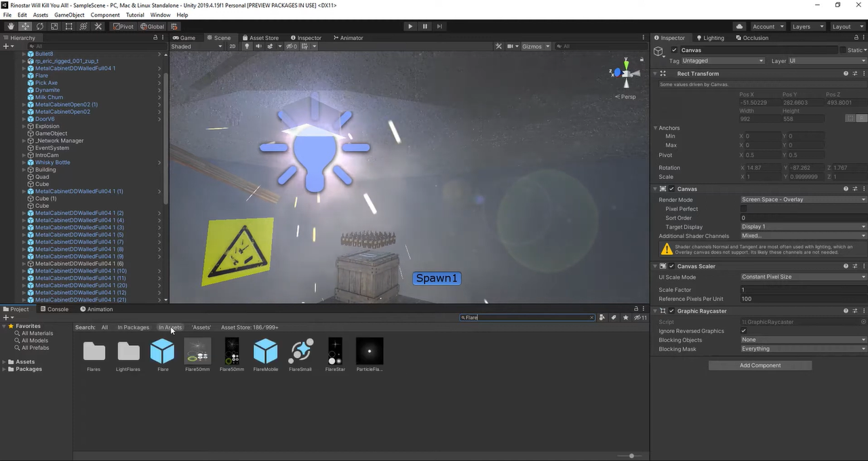Viewport: 868px width, 461px height.
Task: Switch to the Animator tab
Action: coord(348,38)
